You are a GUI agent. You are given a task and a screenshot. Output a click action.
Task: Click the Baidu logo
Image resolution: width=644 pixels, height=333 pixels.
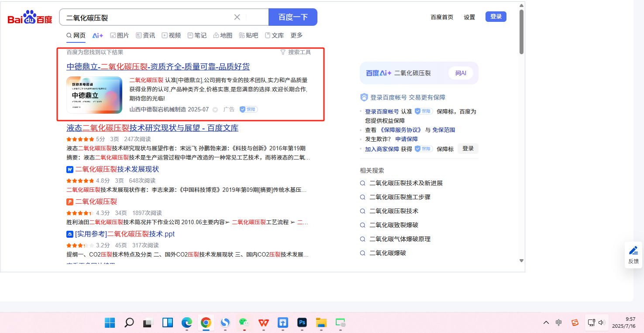30,18
